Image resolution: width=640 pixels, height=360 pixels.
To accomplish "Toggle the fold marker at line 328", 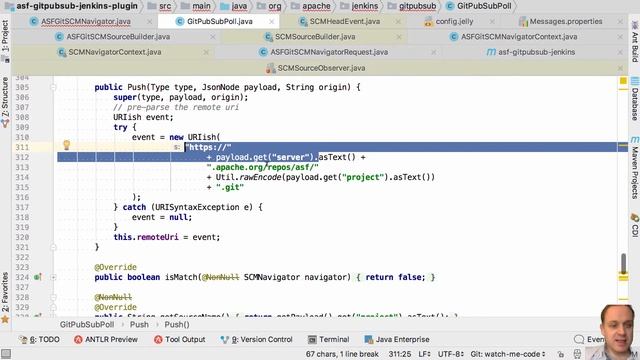I will tap(53, 297).
